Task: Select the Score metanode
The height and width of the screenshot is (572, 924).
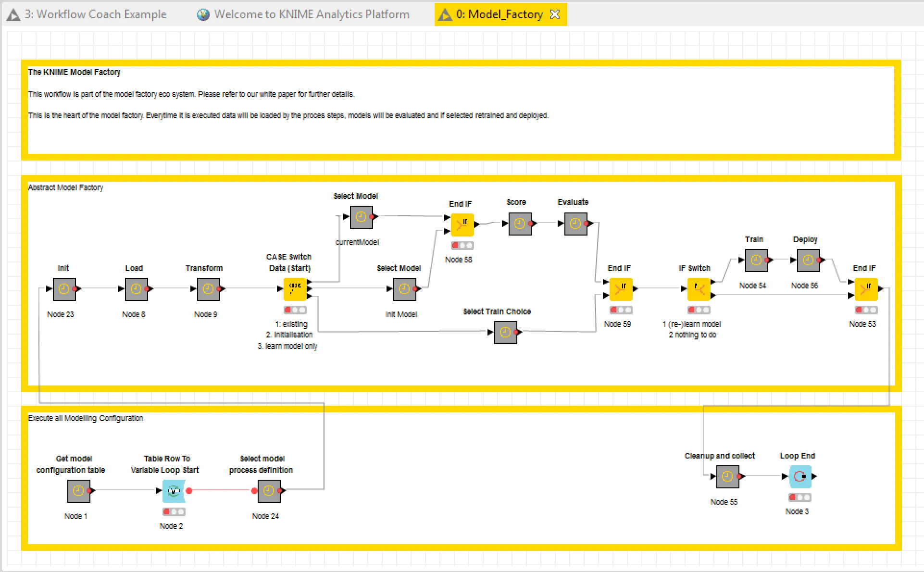Action: point(520,224)
